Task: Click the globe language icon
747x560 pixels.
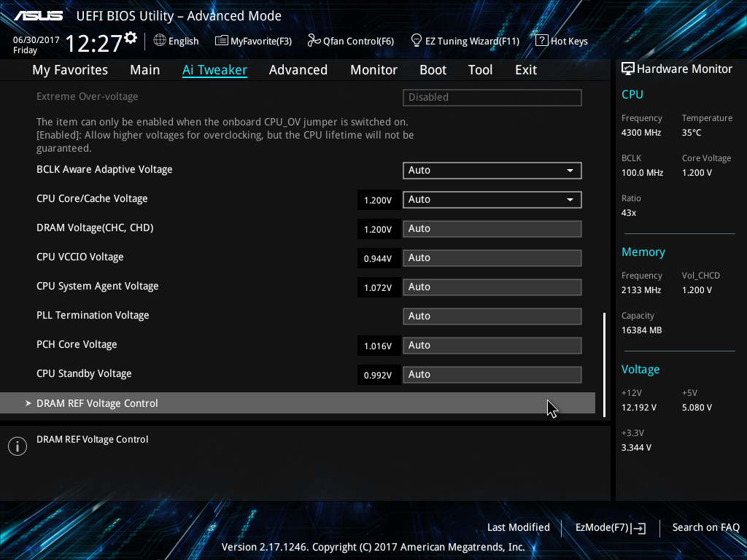Action: [160, 41]
